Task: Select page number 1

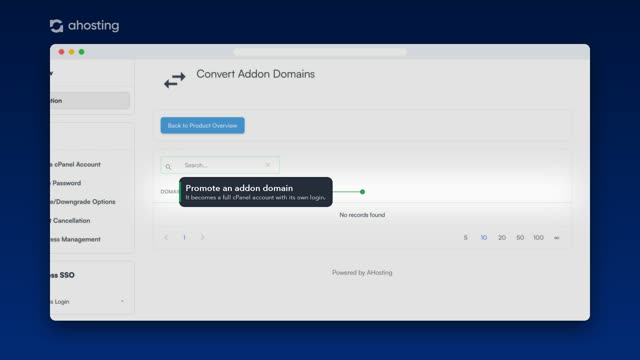Action: pyautogui.click(x=184, y=237)
